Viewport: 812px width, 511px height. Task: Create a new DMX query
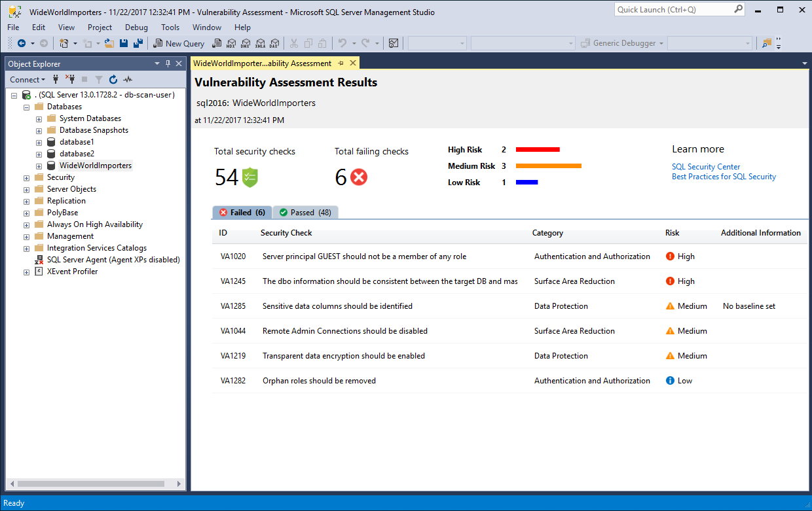point(246,43)
